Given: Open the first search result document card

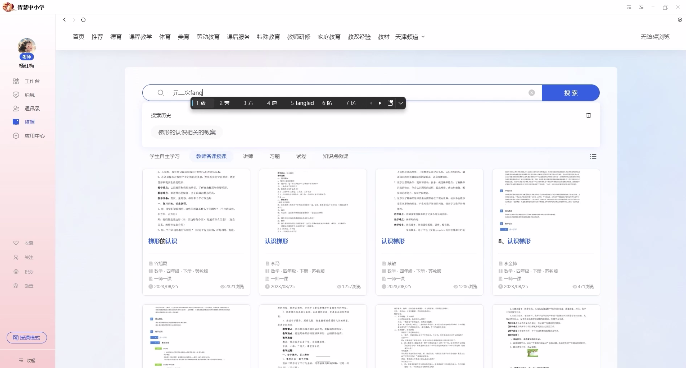Looking at the screenshot, I should pyautogui.click(x=196, y=232).
